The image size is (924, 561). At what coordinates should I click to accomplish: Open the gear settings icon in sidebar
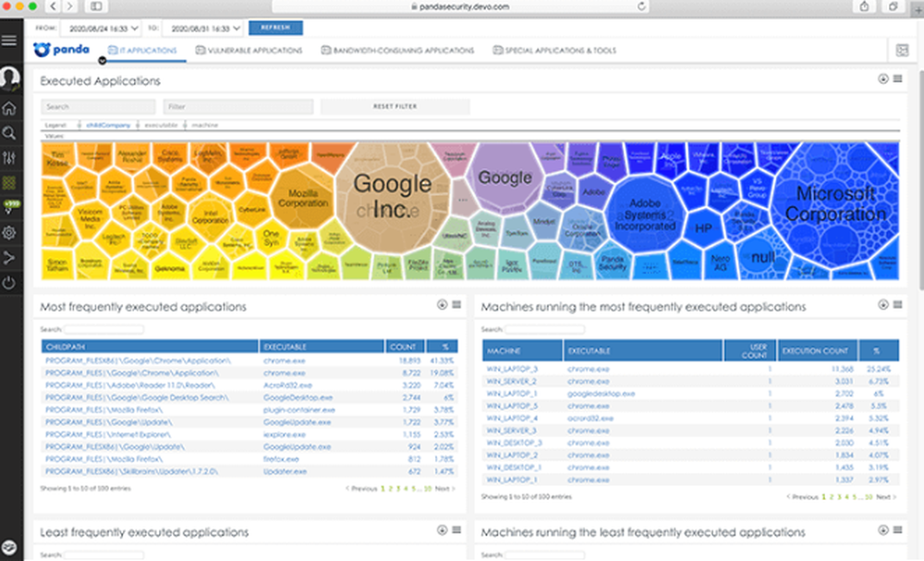9,233
